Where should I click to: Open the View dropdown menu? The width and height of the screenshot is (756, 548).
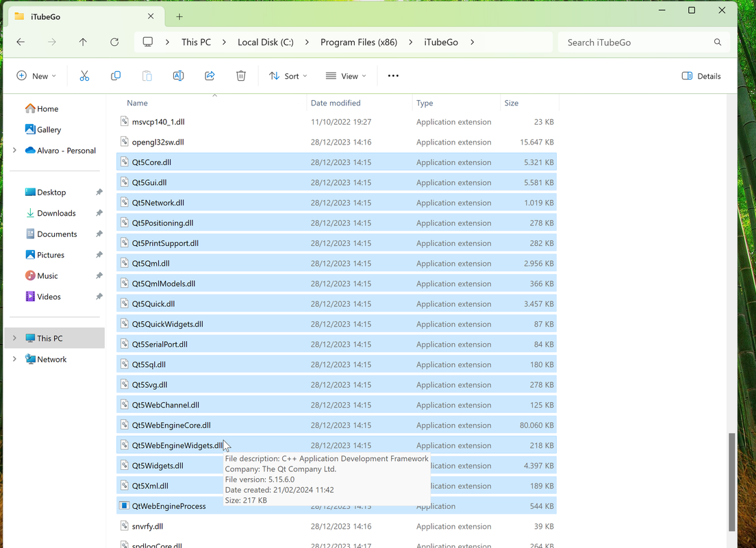(346, 76)
